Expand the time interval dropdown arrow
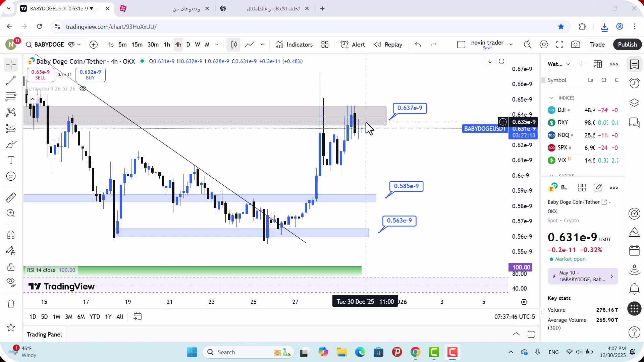644x362 pixels. coord(217,45)
